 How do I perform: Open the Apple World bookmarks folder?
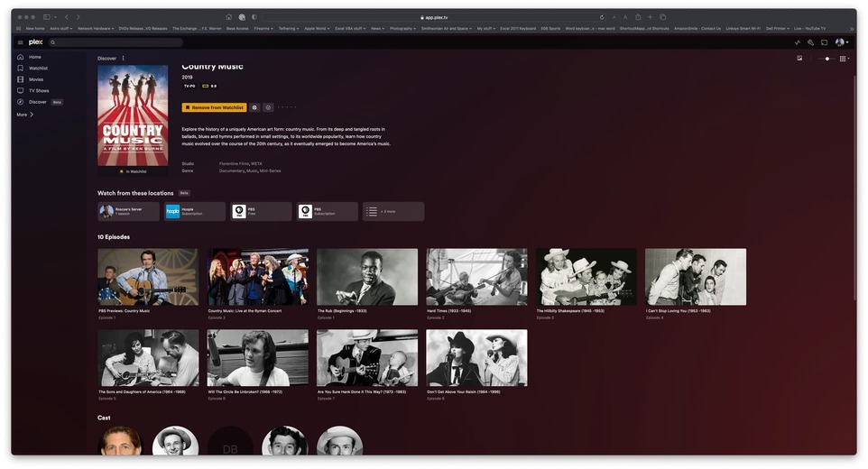[317, 28]
